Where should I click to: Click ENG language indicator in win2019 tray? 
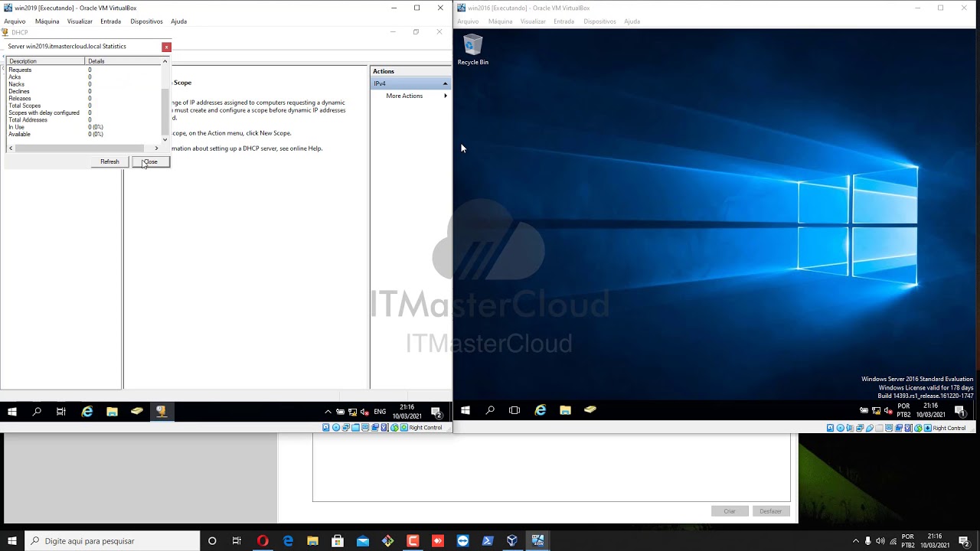(380, 412)
